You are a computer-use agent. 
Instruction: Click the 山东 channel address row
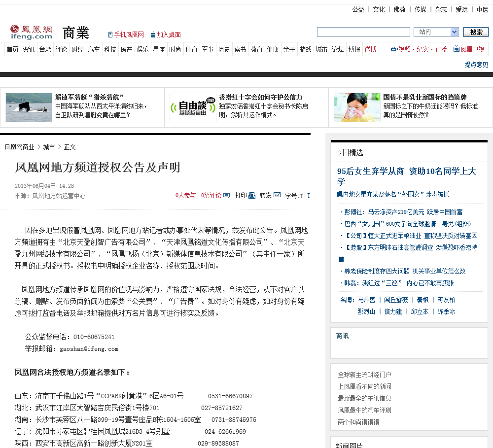(x=134, y=396)
